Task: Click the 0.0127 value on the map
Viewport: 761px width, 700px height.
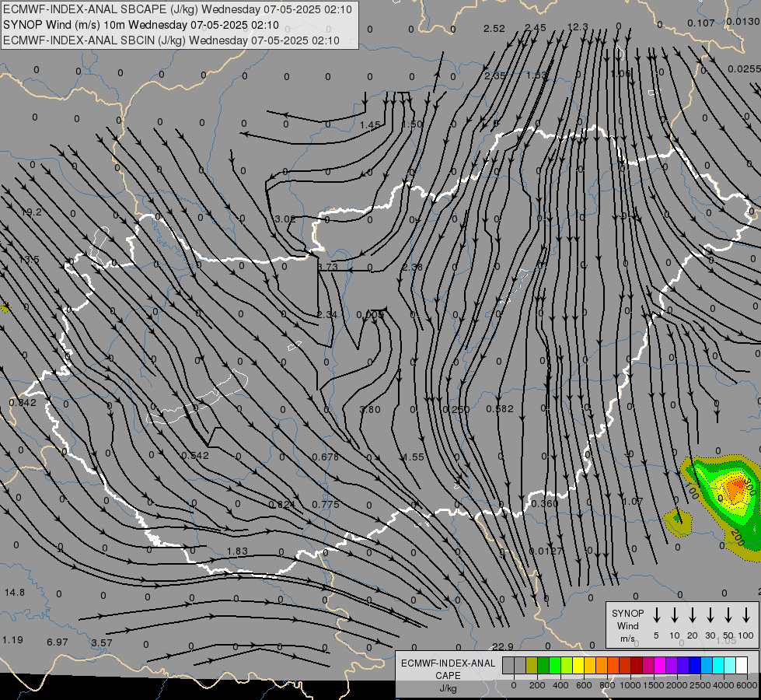Action: (546, 551)
